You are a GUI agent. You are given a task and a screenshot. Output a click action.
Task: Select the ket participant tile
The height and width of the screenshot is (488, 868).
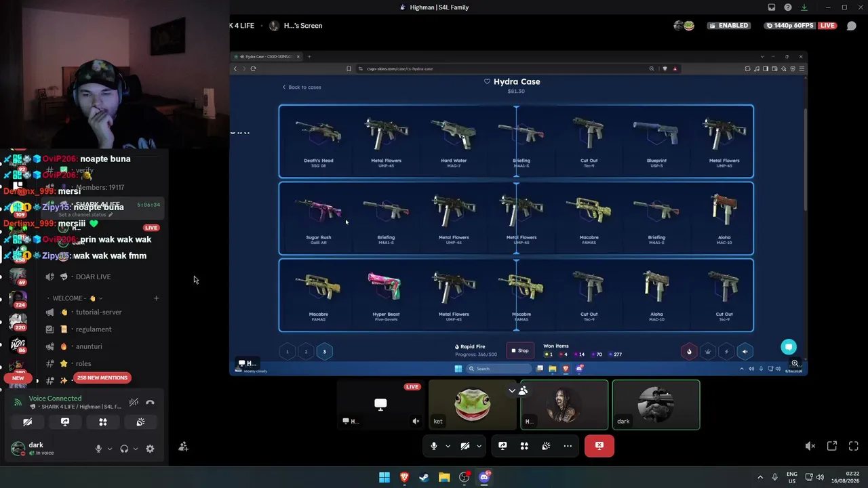pyautogui.click(x=473, y=405)
